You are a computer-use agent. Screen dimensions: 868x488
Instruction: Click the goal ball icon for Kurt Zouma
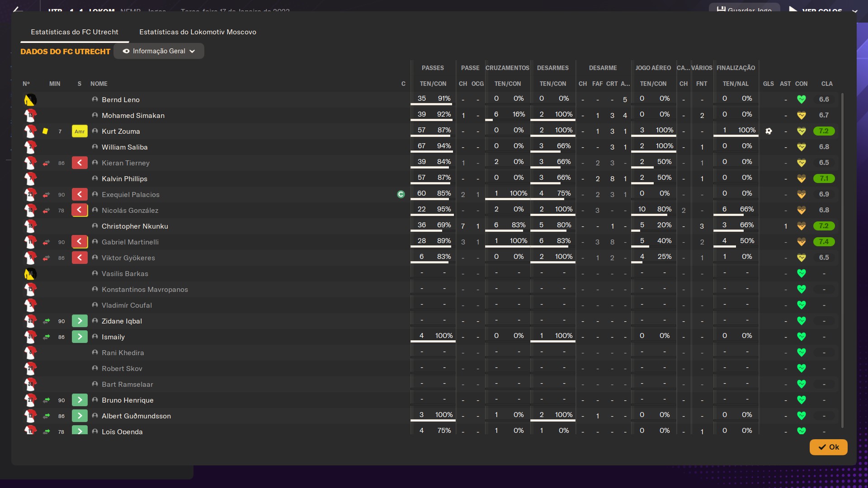769,131
